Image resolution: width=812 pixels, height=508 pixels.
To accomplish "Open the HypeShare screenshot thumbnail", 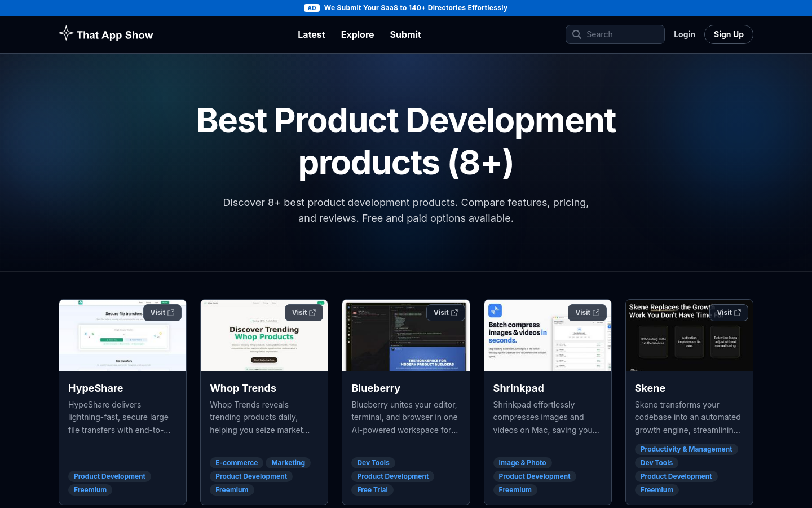I will [122, 335].
